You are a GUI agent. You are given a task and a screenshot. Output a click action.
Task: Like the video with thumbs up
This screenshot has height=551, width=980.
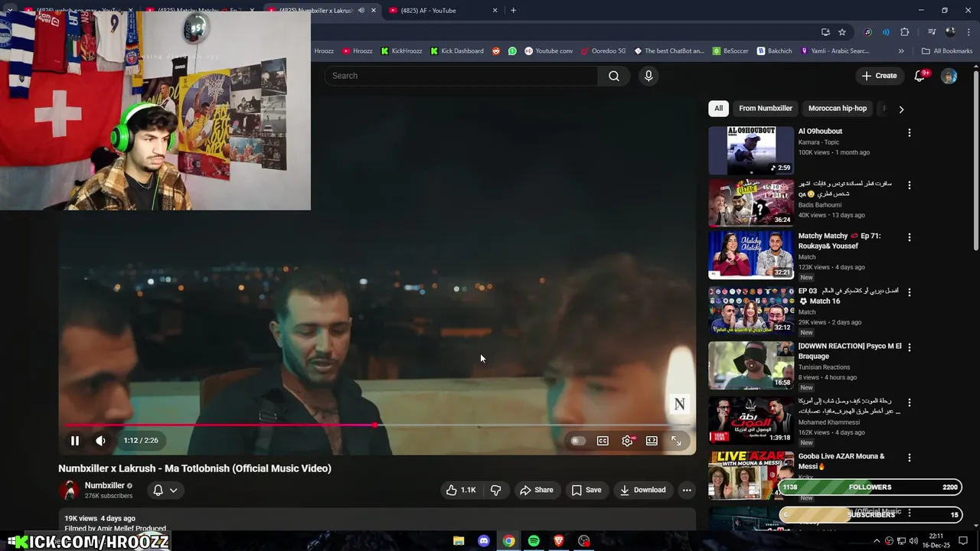point(461,490)
